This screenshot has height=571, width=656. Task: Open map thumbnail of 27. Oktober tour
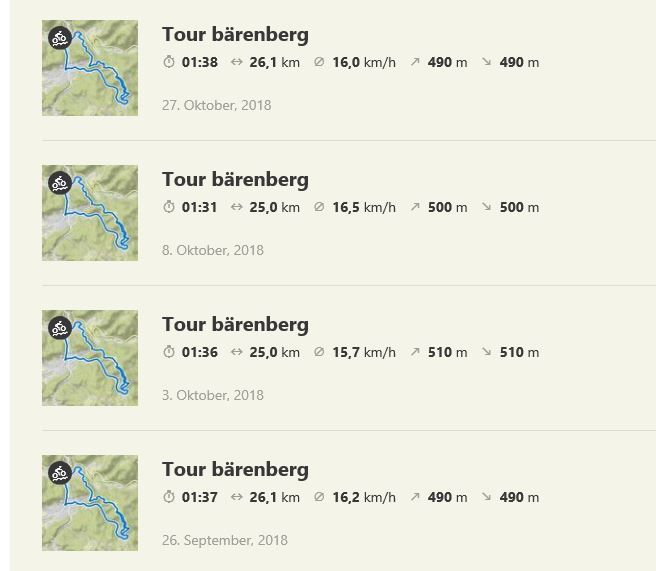[x=90, y=68]
